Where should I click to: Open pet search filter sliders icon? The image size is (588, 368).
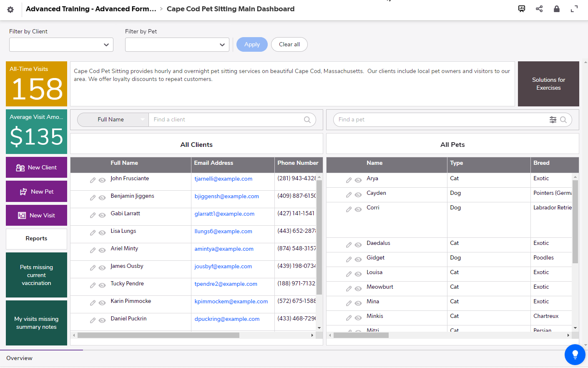(553, 120)
